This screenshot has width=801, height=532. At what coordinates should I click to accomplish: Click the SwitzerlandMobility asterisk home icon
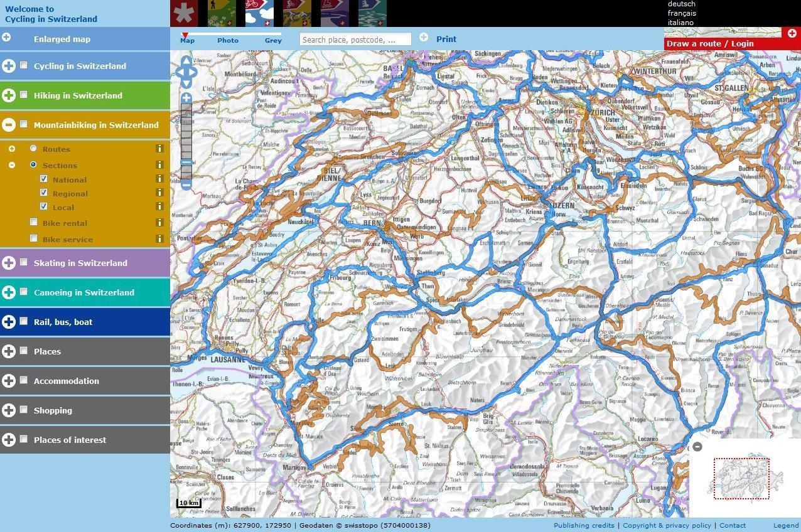[x=184, y=13]
